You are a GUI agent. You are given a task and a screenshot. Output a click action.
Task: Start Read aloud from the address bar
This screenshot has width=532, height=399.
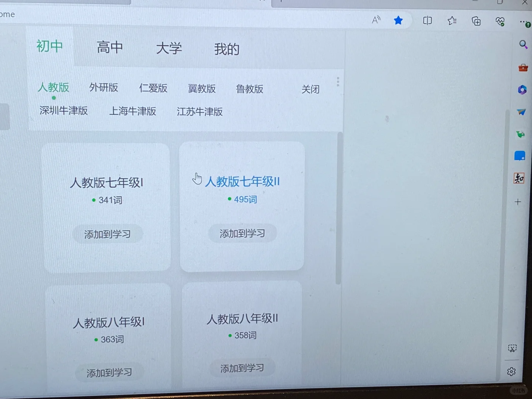pyautogui.click(x=376, y=21)
